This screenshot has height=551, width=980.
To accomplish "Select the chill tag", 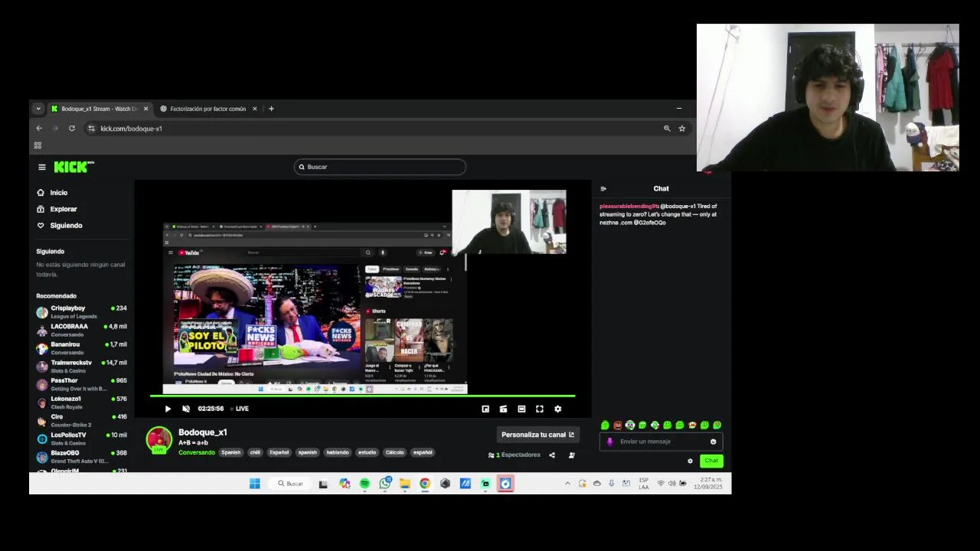I will coord(255,452).
